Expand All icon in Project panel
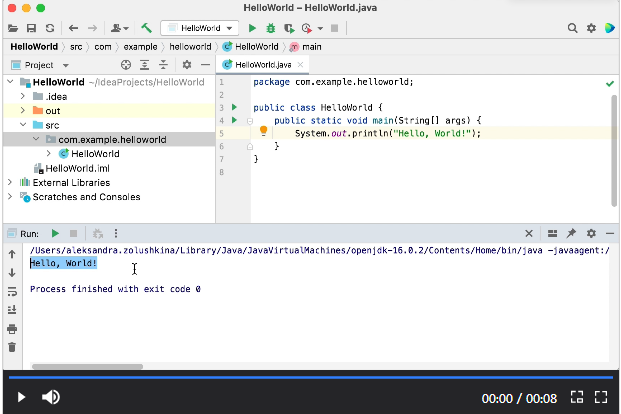The image size is (621, 414). click(145, 65)
